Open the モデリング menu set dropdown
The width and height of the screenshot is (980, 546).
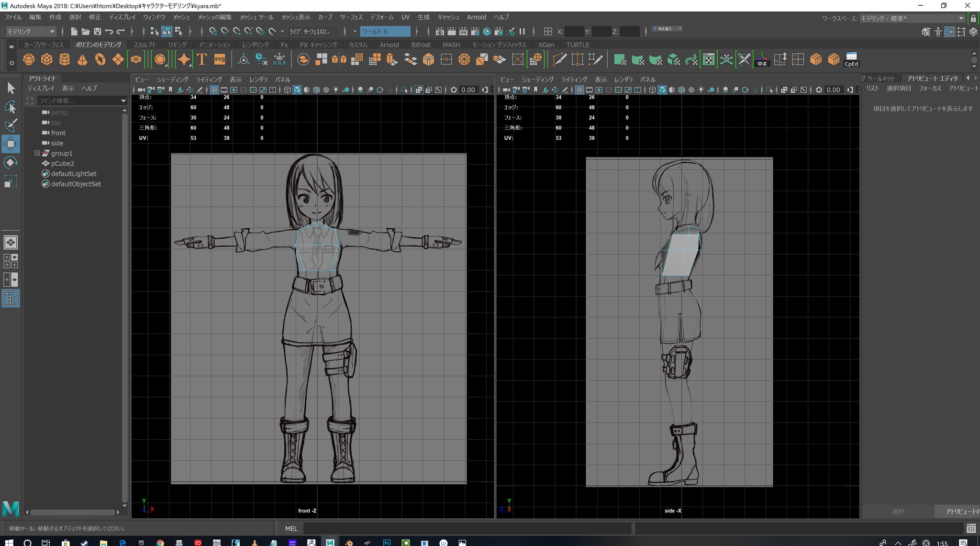pos(31,32)
